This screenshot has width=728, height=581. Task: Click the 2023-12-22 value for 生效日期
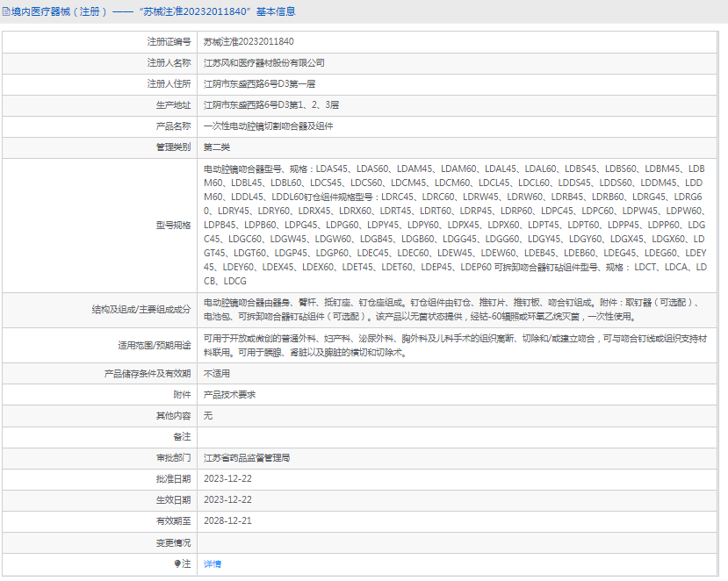(227, 499)
